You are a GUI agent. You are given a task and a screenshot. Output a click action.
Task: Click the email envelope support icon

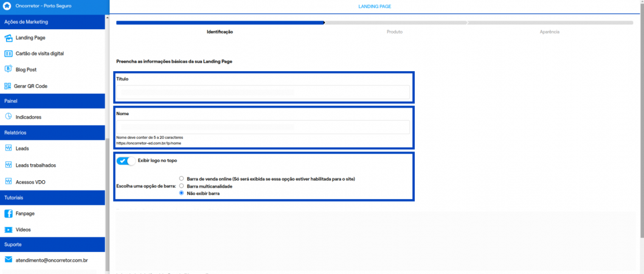pos(9,260)
